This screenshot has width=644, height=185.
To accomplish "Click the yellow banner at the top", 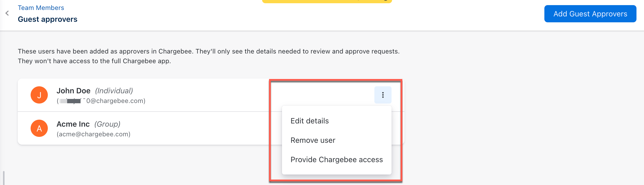I will click(x=327, y=1).
